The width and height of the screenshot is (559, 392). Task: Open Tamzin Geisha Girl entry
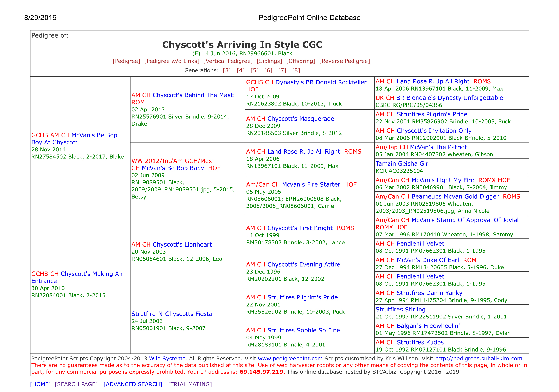(x=403, y=164)
